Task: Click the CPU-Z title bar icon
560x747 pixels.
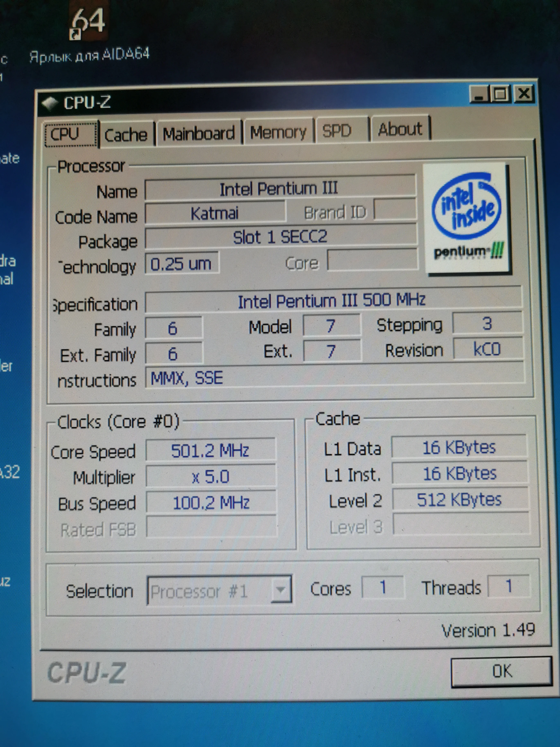Action: (x=50, y=104)
